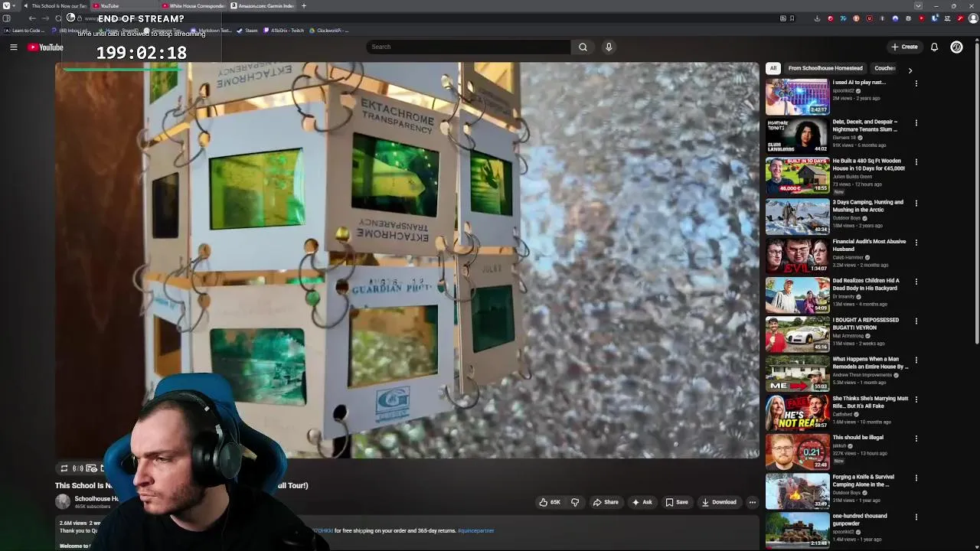Viewport: 980px width, 551px height.
Task: Open options for 'I used AI to play rust' video
Action: click(x=916, y=83)
